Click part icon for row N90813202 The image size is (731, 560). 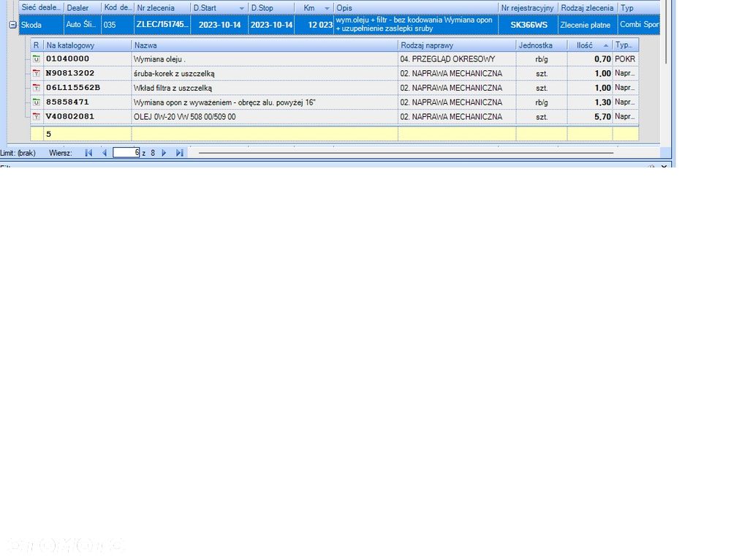(37, 73)
